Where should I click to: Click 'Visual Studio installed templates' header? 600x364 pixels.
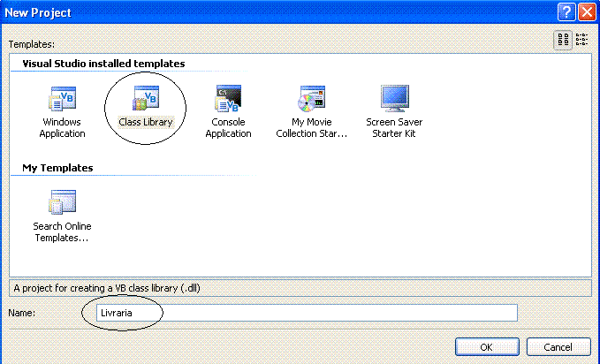coord(103,64)
